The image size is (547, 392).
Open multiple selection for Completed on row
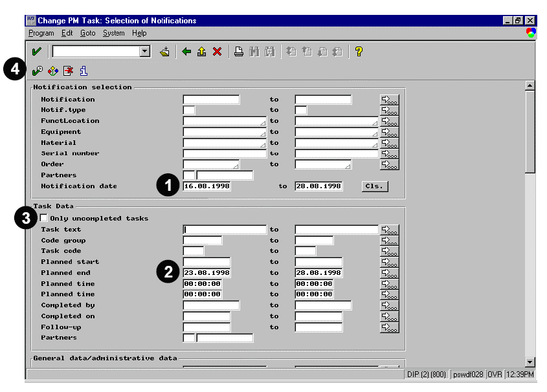tap(389, 316)
